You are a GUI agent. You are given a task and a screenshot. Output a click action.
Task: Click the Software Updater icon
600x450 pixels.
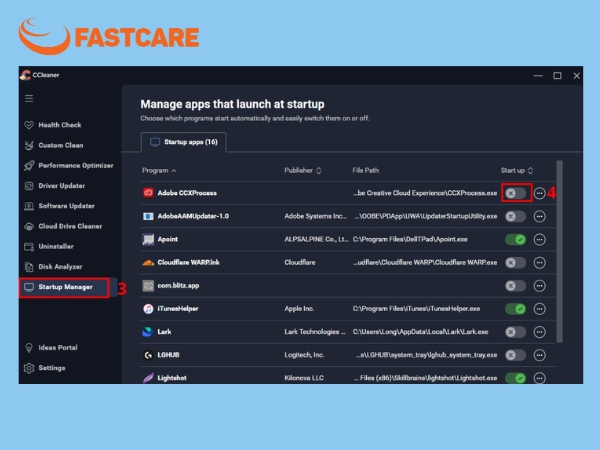[x=29, y=206]
